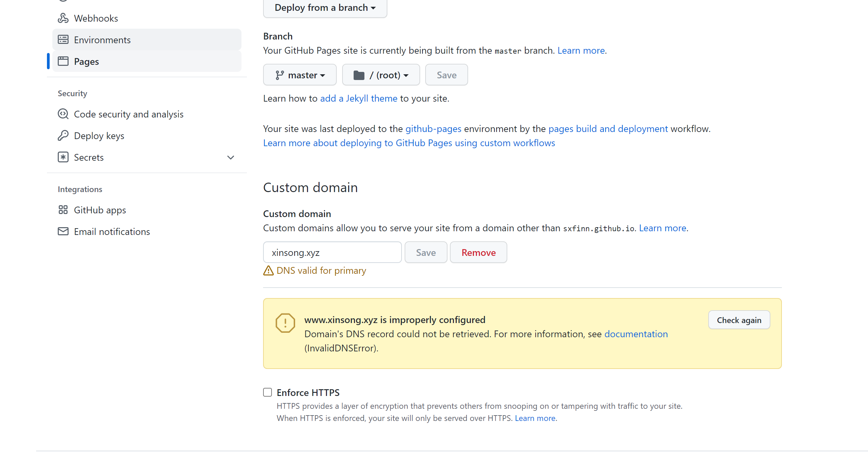Click the red Remove domain button

click(x=478, y=252)
